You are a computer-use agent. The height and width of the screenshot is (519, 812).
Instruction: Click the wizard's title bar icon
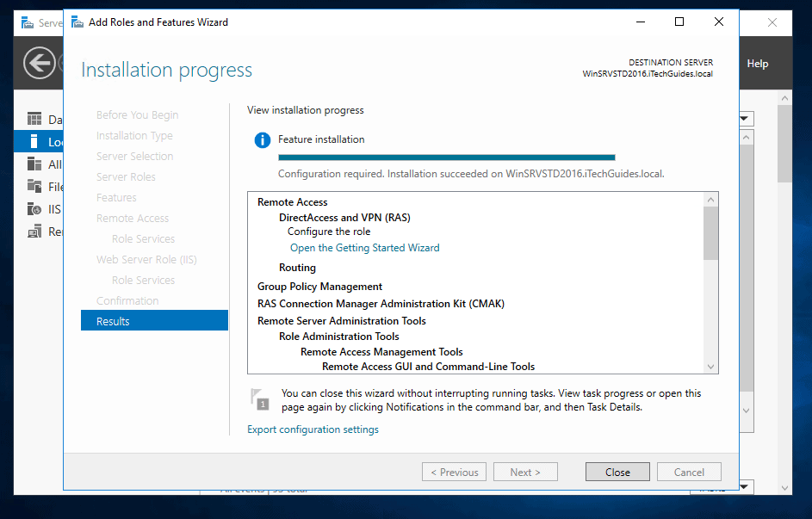pyautogui.click(x=77, y=22)
